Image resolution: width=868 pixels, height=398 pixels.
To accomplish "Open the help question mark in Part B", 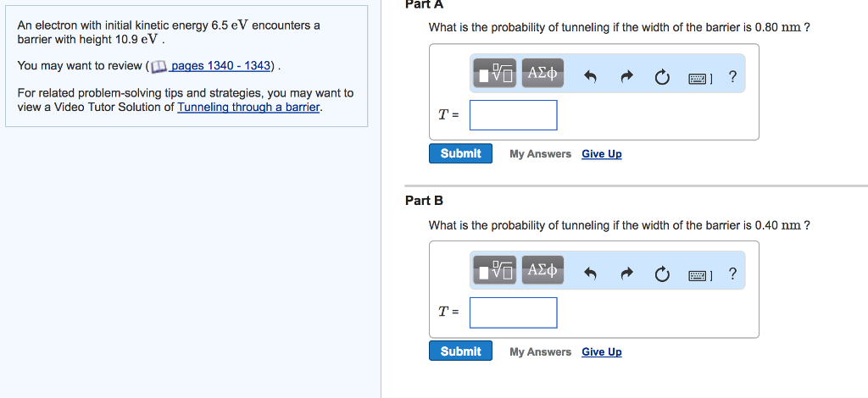I will [732, 274].
